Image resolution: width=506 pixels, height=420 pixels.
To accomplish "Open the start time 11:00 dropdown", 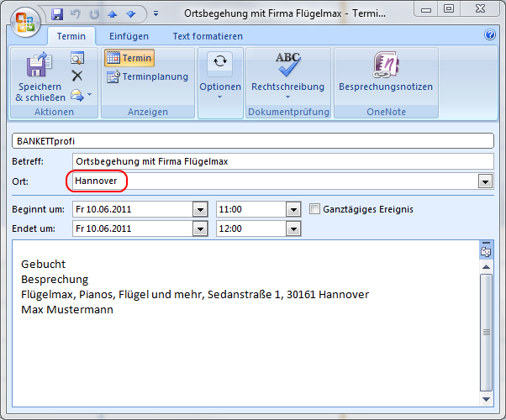I will (293, 209).
